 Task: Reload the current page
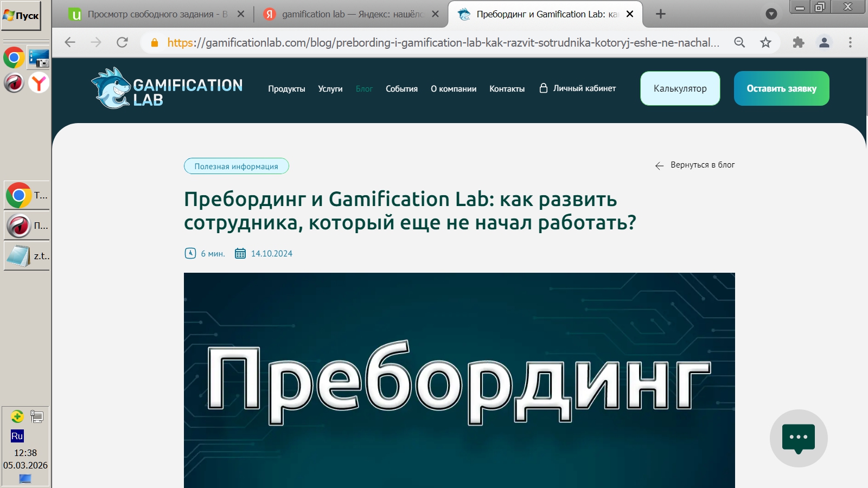123,42
